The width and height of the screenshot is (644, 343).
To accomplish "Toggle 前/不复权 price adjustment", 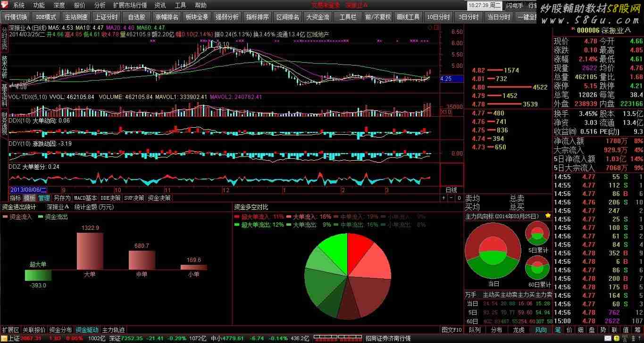I will point(378,17).
